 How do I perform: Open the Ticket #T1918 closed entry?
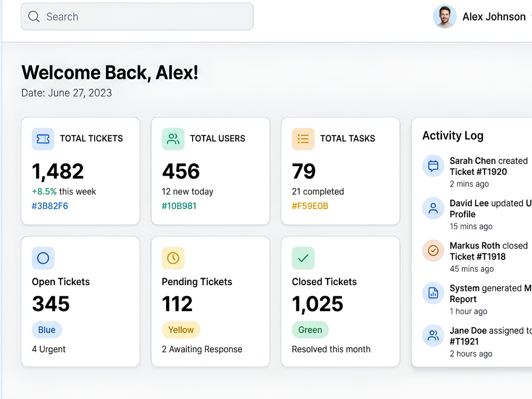tap(477, 256)
